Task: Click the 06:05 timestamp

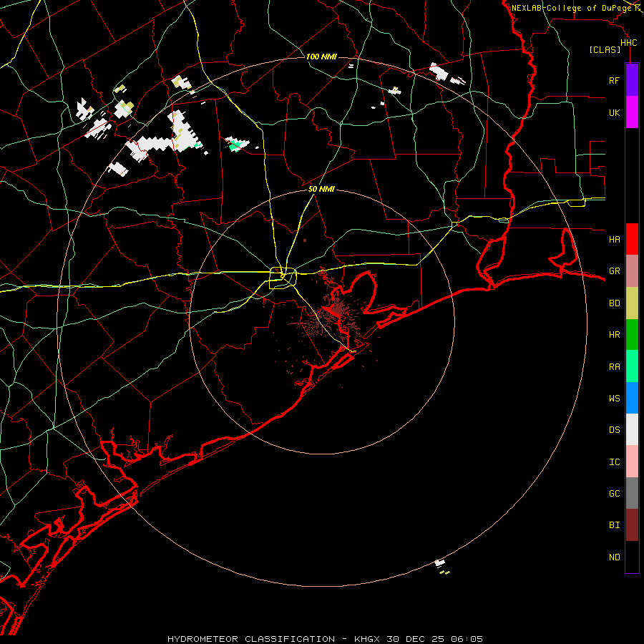Action: click(x=467, y=639)
